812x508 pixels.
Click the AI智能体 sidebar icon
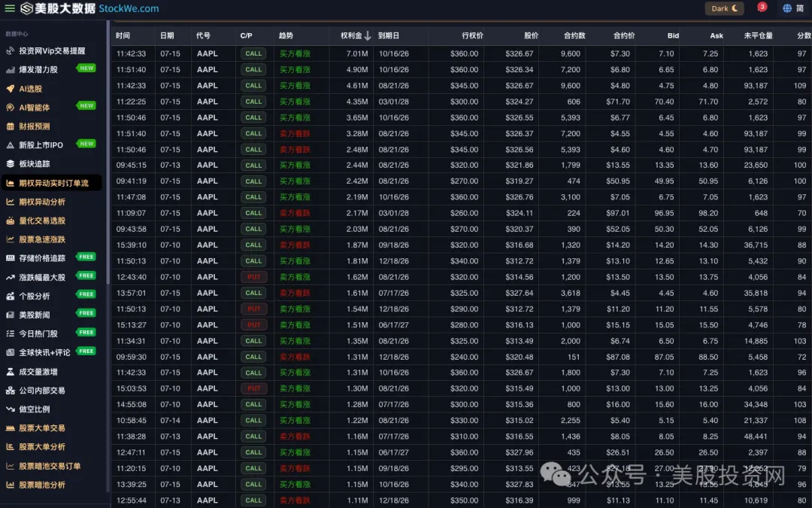[x=10, y=108]
